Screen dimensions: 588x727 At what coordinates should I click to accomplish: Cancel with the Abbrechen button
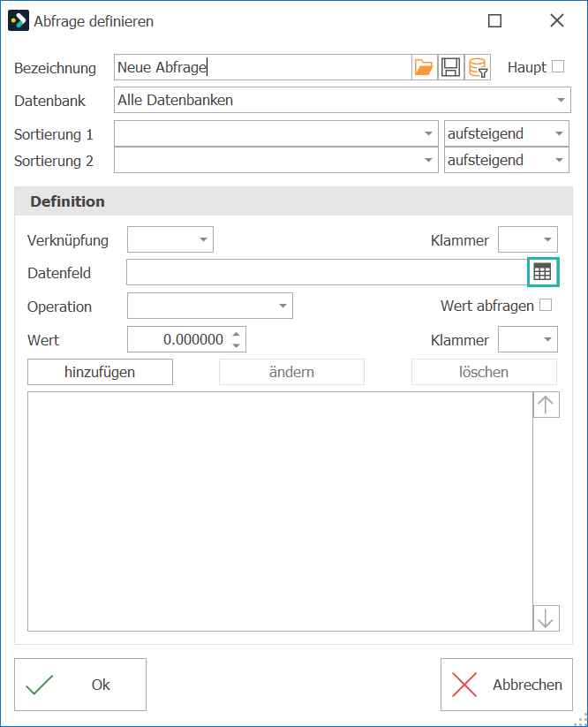pos(507,685)
